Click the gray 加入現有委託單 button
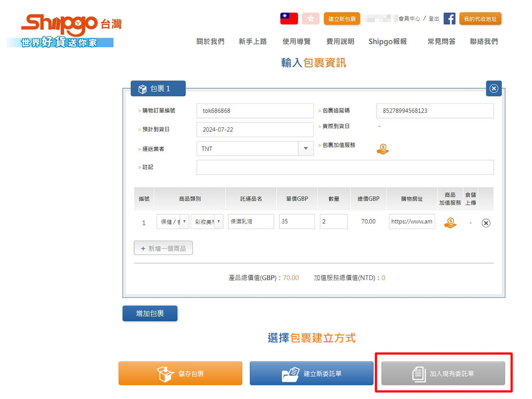532x399 pixels. click(443, 373)
